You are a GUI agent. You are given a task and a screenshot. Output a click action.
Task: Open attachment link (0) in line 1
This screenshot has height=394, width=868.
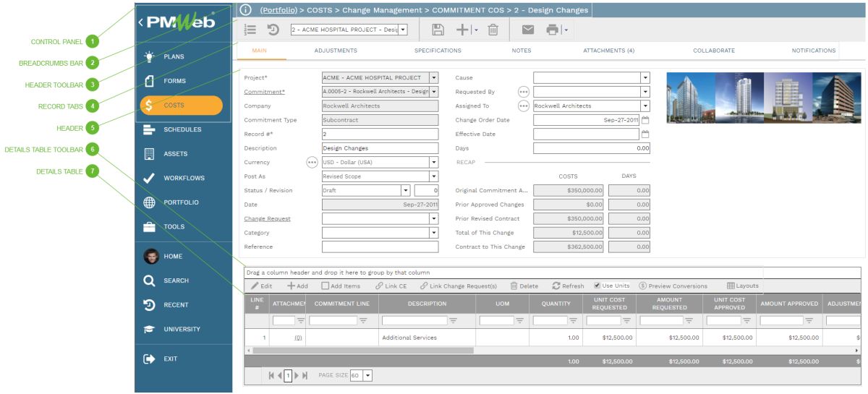pyautogui.click(x=298, y=338)
